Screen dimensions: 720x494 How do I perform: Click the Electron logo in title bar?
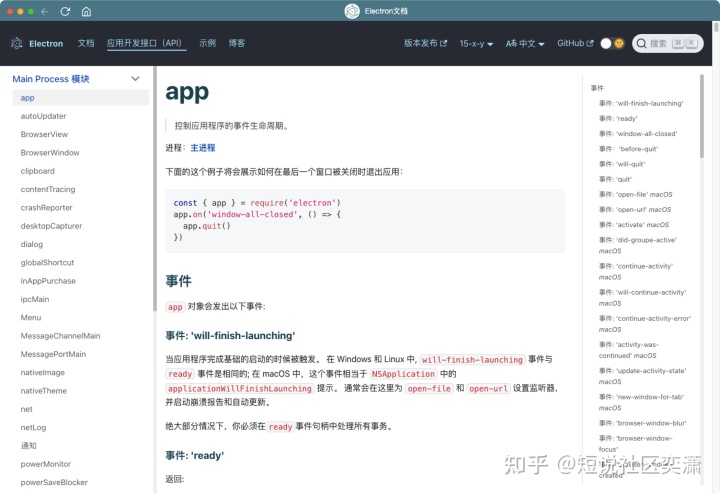[x=352, y=11]
